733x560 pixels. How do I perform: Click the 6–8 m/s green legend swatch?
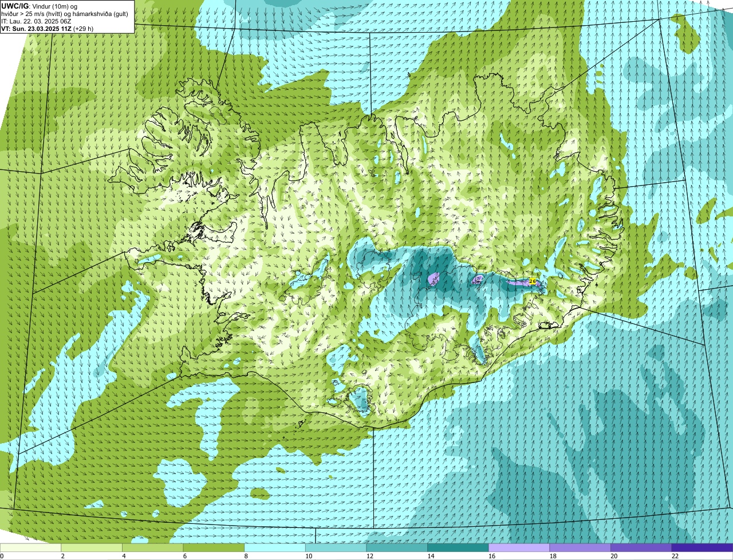(214, 548)
